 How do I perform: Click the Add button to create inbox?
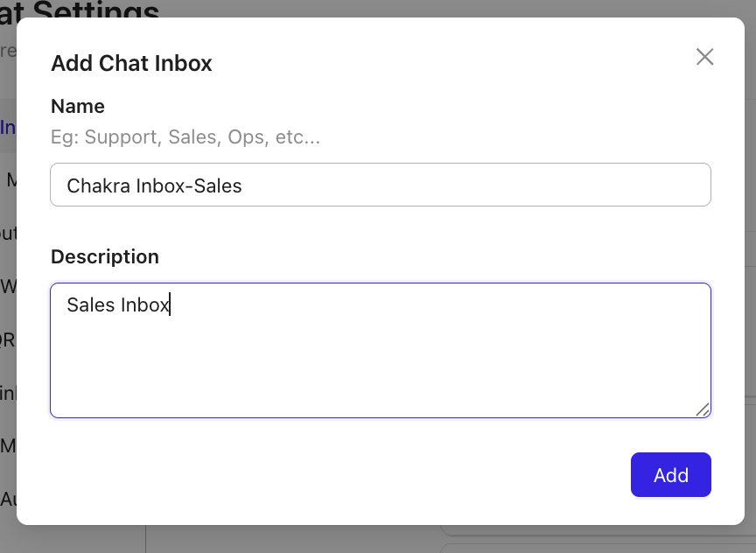tap(670, 475)
